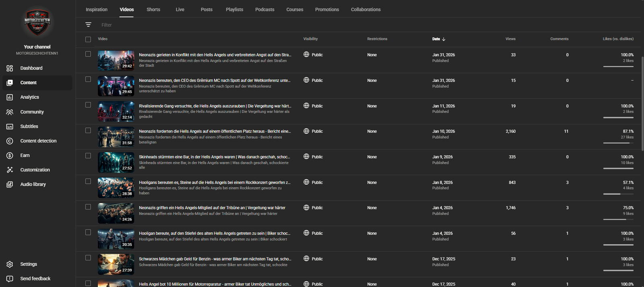The image size is (644, 287).
Task: Open the 24:26 video thumbnail
Action: pos(116,213)
